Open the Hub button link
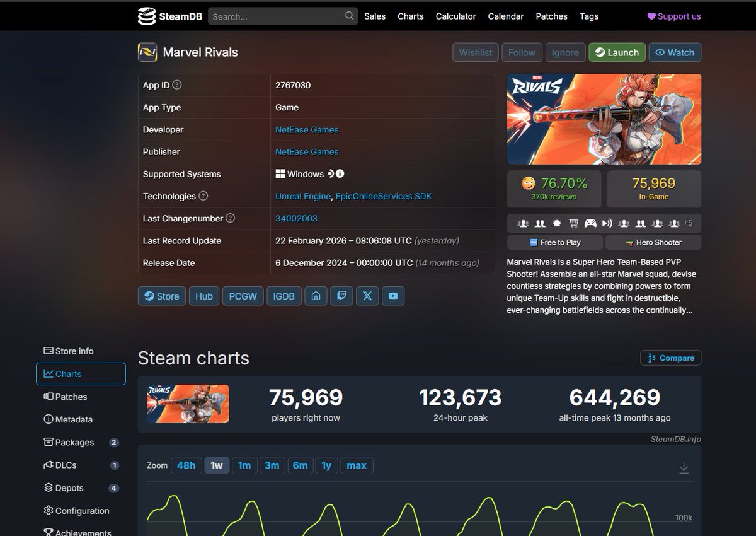This screenshot has height=536, width=756. pos(204,296)
